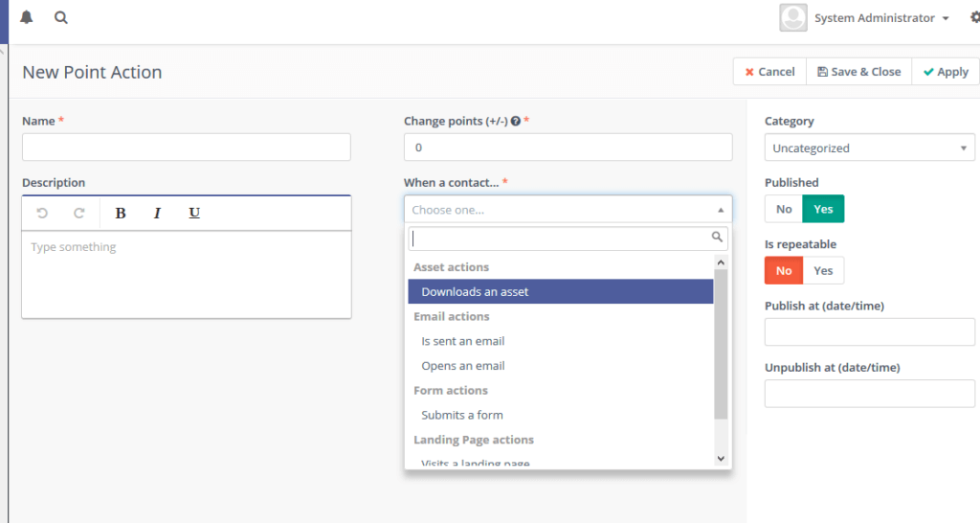Screen dimensions: 980x523
Task: Click the Save & Close button
Action: (859, 72)
